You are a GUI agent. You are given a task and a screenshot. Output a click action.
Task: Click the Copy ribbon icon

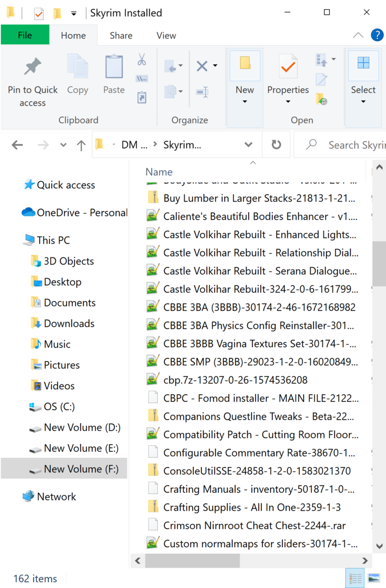tap(78, 66)
